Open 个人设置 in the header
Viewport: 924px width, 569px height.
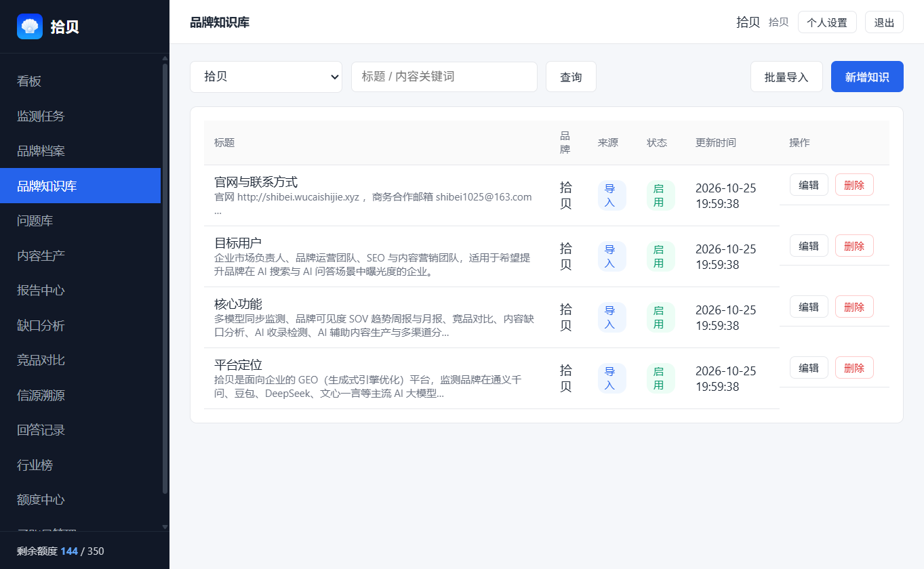click(x=827, y=22)
